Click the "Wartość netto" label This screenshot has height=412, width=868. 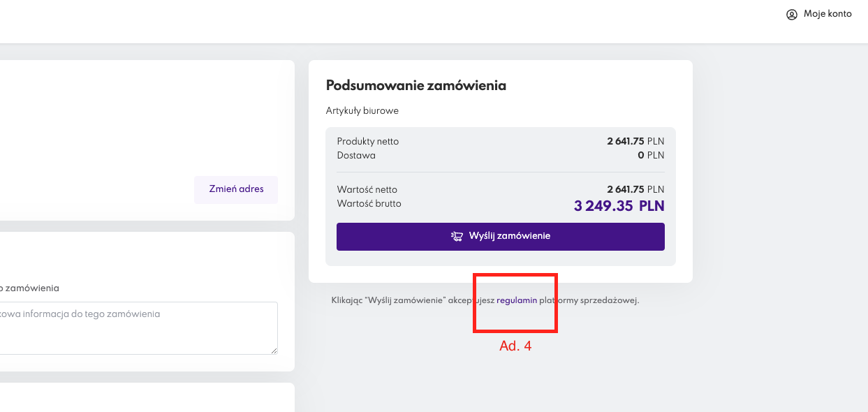coord(367,190)
